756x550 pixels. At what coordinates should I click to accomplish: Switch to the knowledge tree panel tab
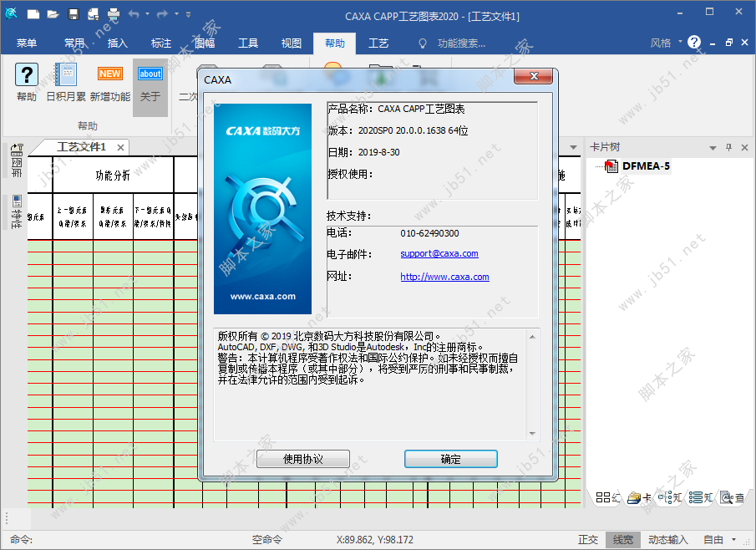[x=670, y=497]
